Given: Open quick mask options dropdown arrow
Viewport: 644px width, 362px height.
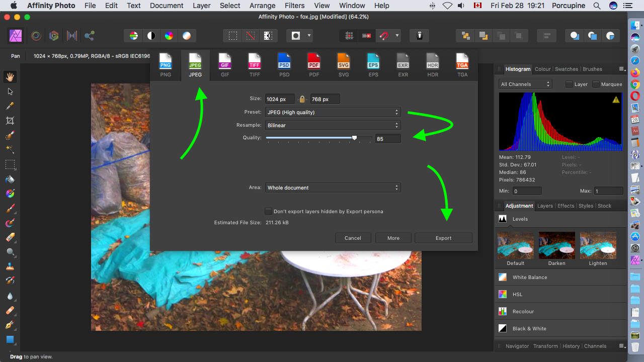Looking at the screenshot, I should (x=309, y=36).
